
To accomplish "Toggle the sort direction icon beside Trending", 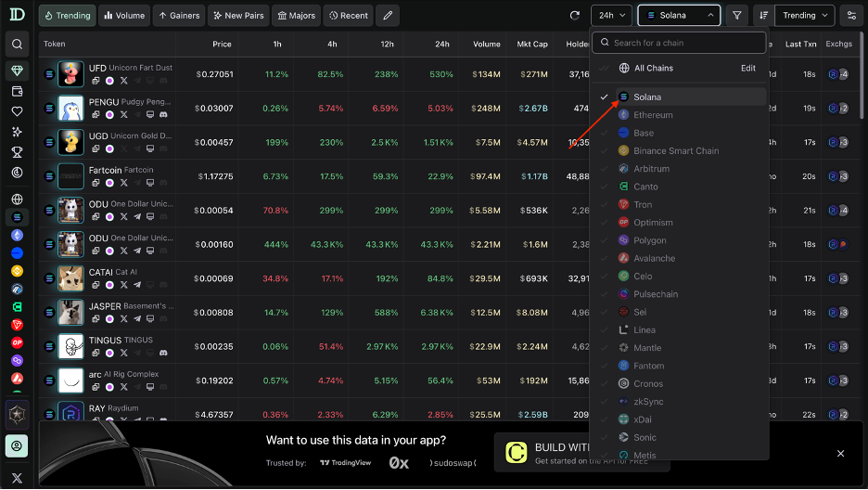I will pyautogui.click(x=764, y=16).
